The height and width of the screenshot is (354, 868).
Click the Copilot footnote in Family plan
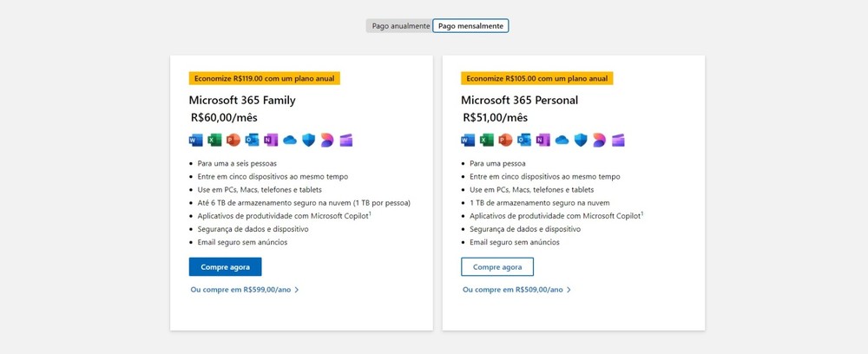pyautogui.click(x=370, y=213)
